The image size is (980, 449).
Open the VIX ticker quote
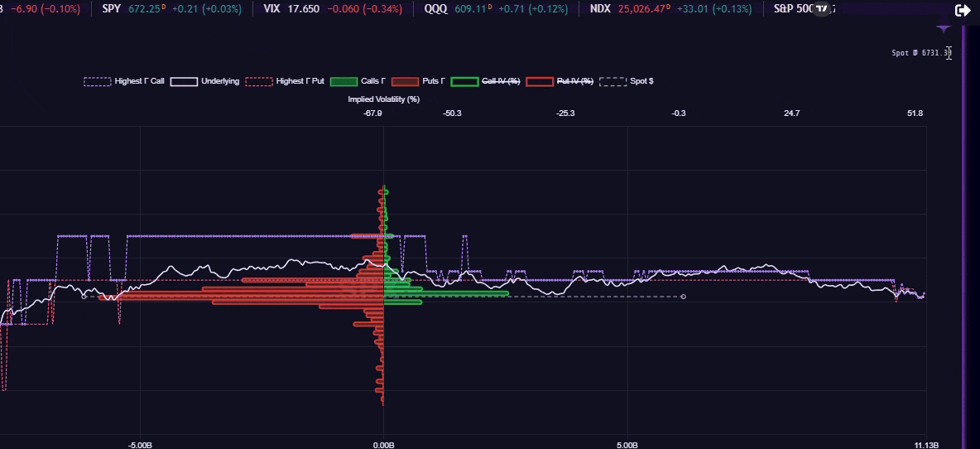271,9
